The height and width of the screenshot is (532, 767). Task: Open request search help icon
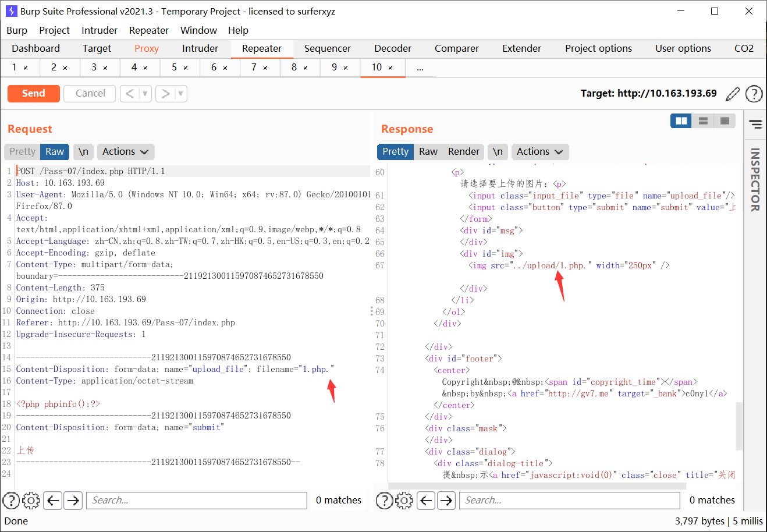click(11, 500)
